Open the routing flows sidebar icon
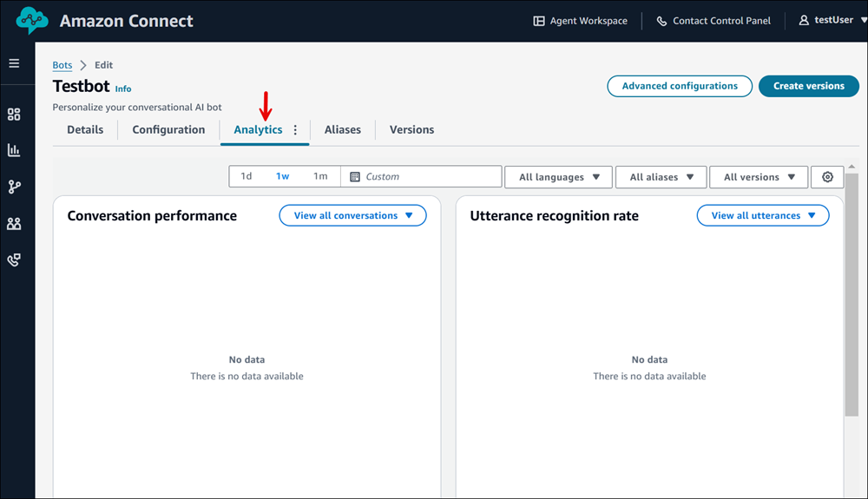Viewport: 868px width, 499px height. 14,187
